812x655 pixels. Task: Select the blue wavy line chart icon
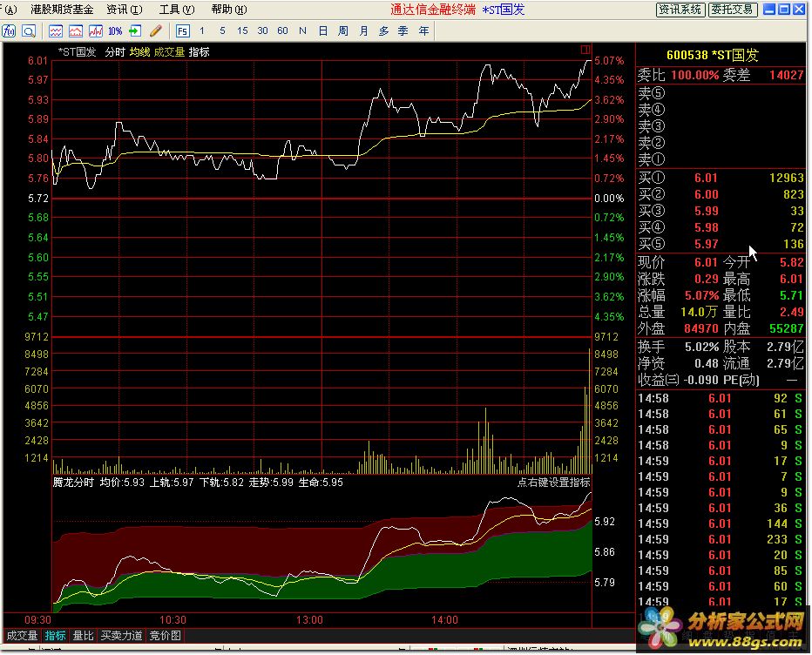point(56,31)
